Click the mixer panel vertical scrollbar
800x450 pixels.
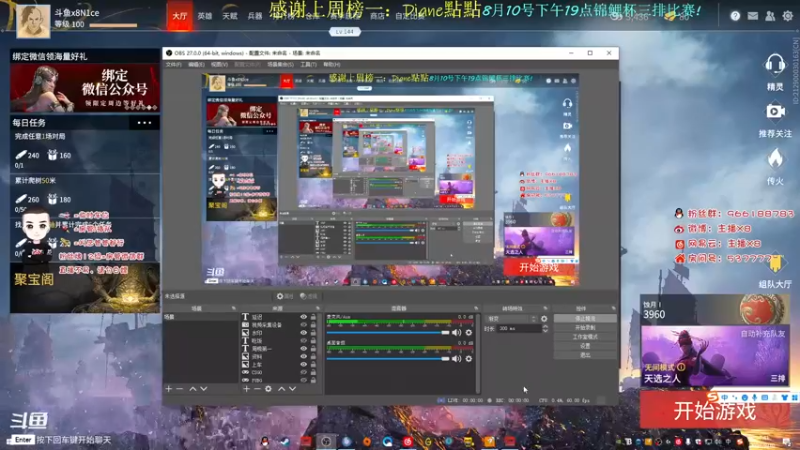tap(478, 353)
